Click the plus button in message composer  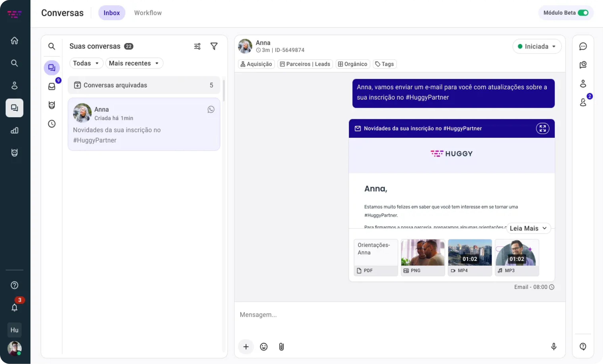246,347
